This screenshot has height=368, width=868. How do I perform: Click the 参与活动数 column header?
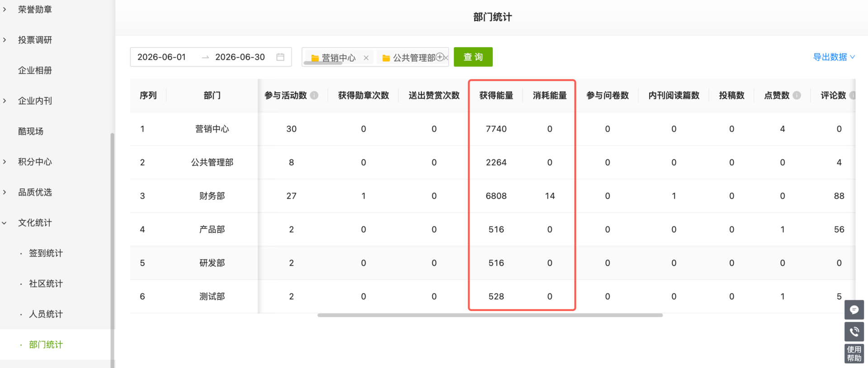point(286,96)
